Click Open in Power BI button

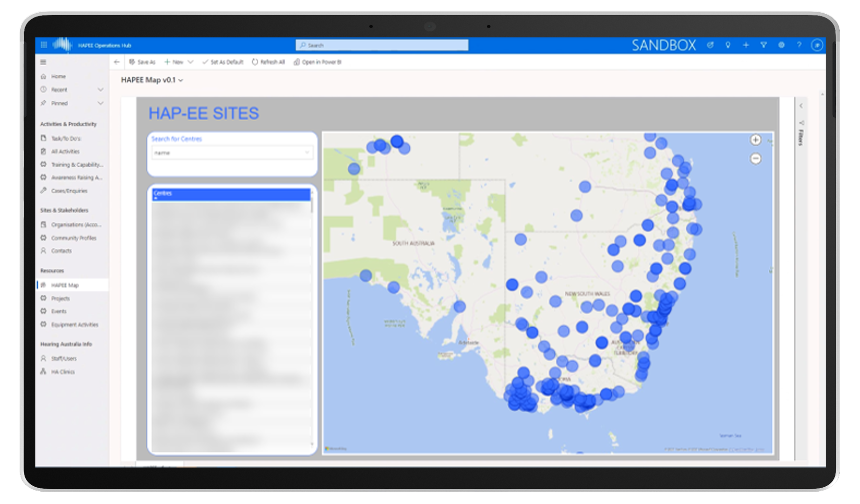pos(317,62)
